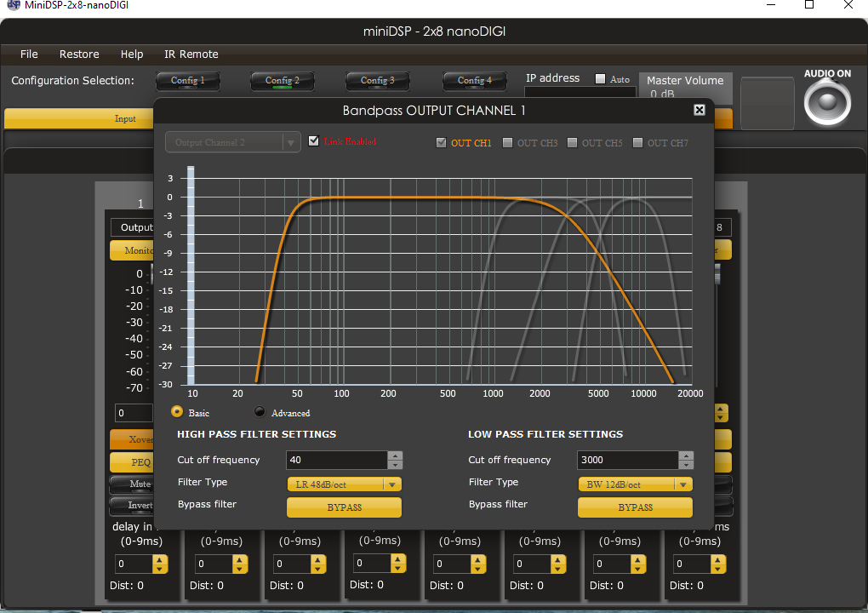Screen dimensions: 868x613
Task: Toggle the Link Enabled checkbox
Action: pyautogui.click(x=314, y=140)
